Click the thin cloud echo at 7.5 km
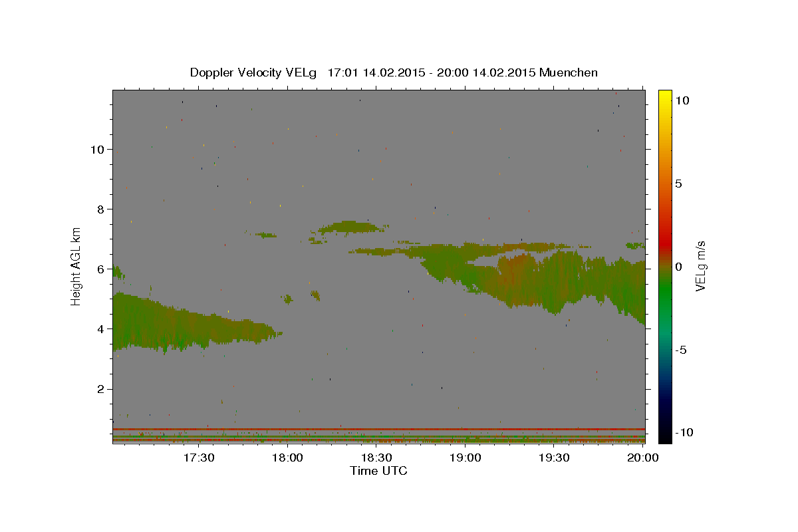 [x=350, y=227]
